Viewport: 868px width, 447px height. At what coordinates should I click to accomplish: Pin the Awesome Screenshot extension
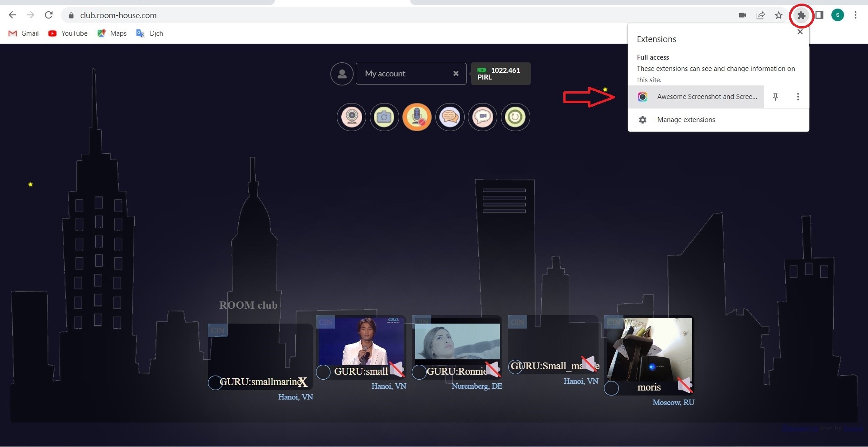[x=775, y=97]
